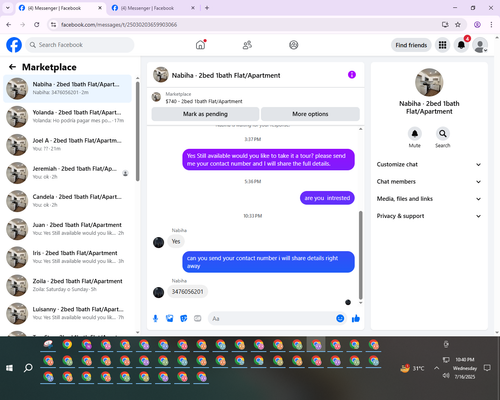Image resolution: width=500 pixels, height=400 pixels.
Task: Open the emoji picker in message box
Action: coord(340,318)
